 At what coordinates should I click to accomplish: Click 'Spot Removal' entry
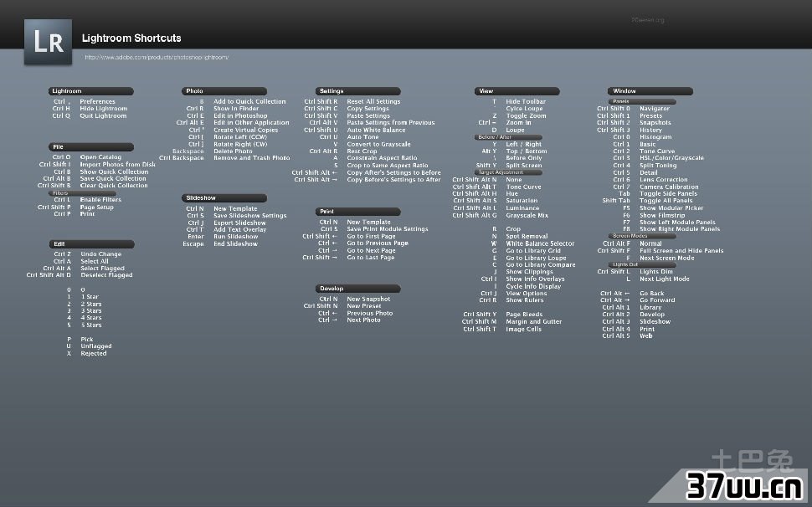pyautogui.click(x=527, y=236)
